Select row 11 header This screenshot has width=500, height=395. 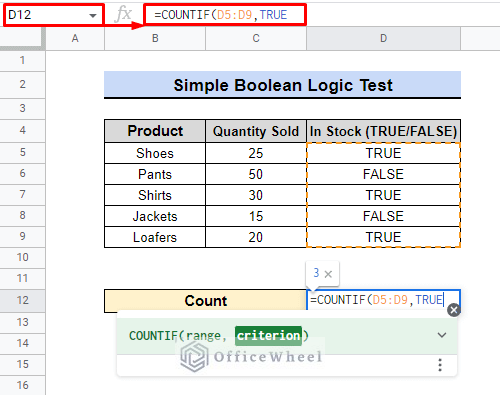click(22, 279)
